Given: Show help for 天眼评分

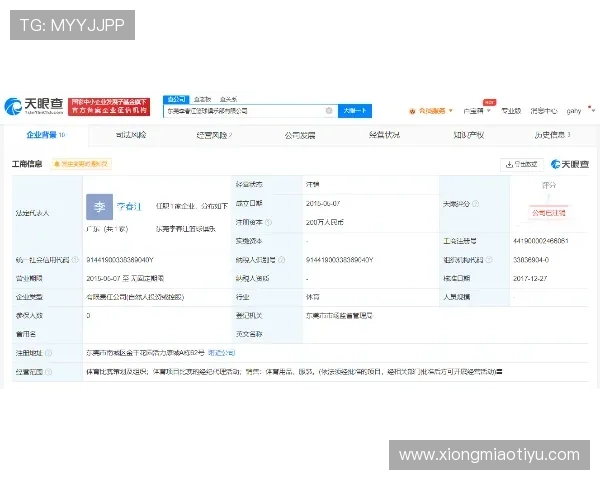Looking at the screenshot, I should coord(475,204).
